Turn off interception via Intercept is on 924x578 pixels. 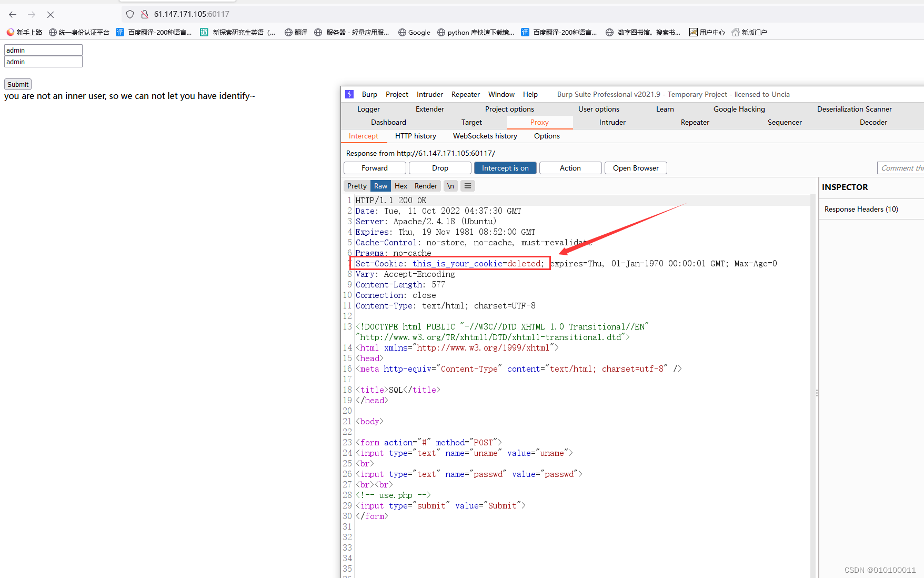(505, 168)
